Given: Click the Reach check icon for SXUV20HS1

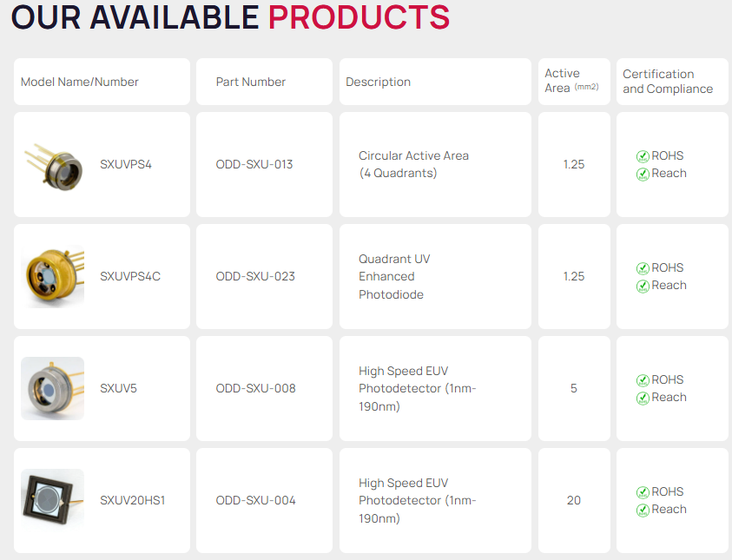Looking at the screenshot, I should (x=643, y=511).
